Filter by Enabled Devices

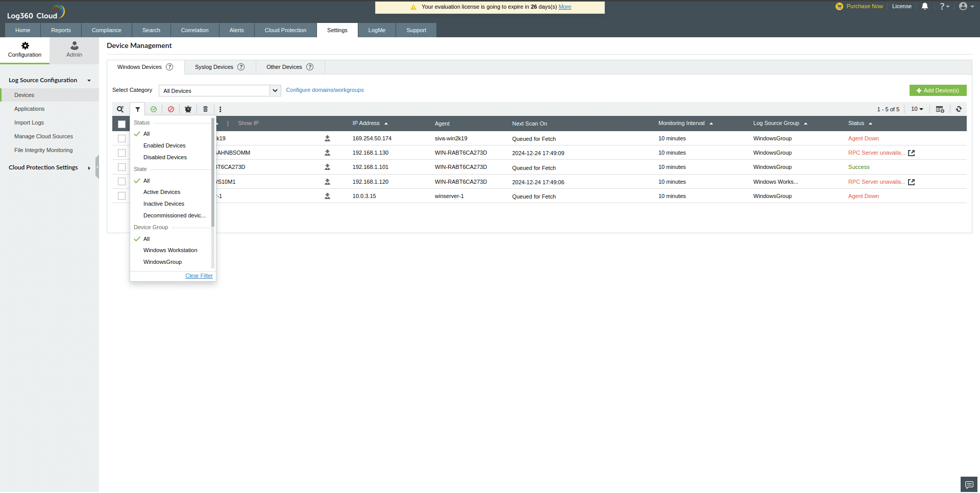coord(164,146)
